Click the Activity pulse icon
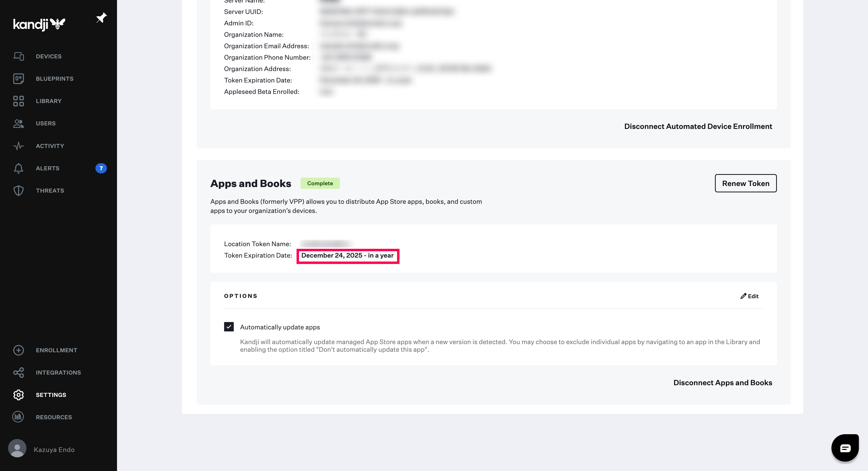This screenshot has height=471, width=868. tap(19, 146)
